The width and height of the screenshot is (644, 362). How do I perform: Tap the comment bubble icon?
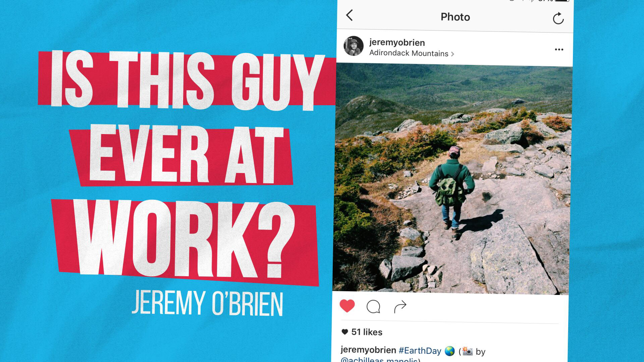(373, 306)
